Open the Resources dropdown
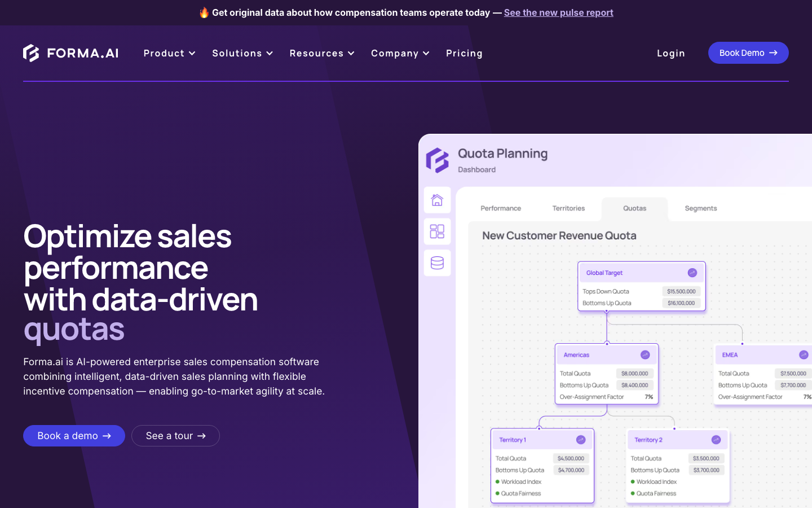 (x=322, y=53)
